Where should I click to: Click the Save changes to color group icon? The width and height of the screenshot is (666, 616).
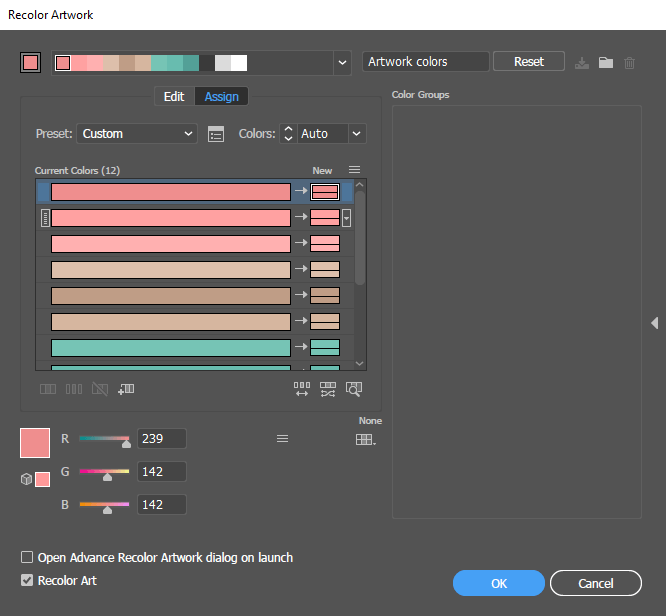pos(581,63)
